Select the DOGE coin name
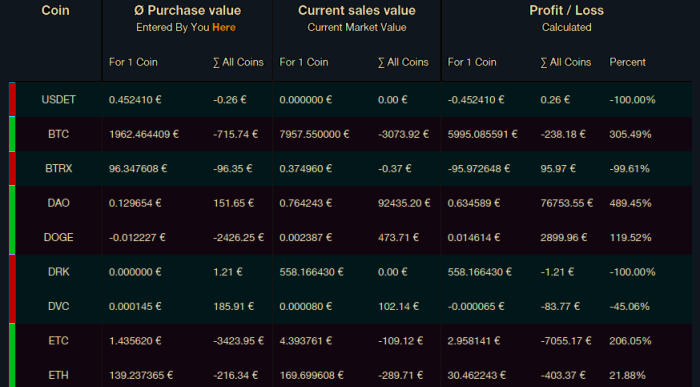The width and height of the screenshot is (700, 387). [58, 237]
